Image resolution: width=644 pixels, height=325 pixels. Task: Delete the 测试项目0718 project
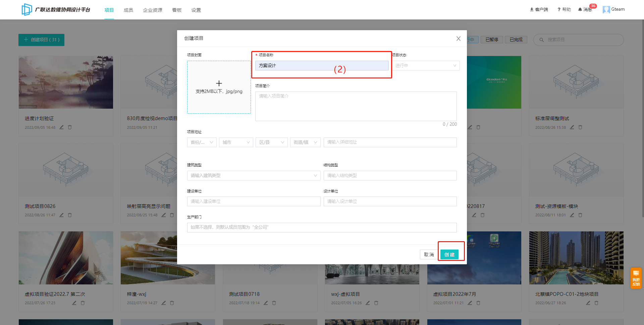tap(274, 303)
